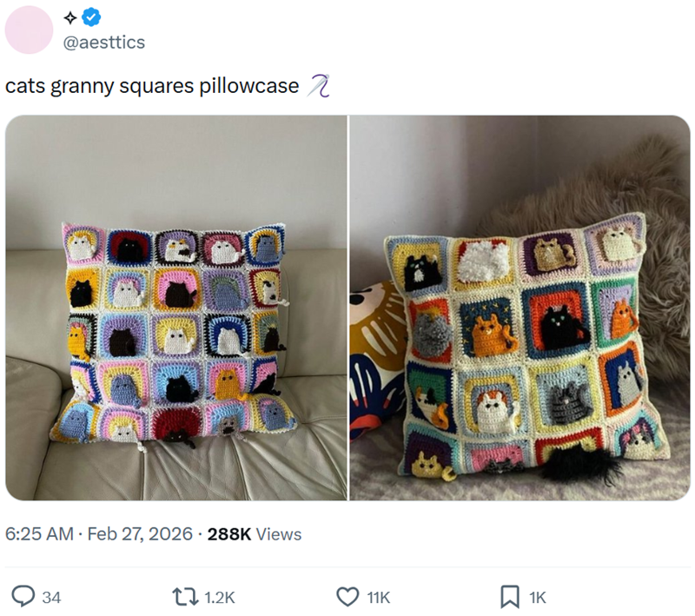
Task: Open the @aesttics profile handle
Action: [103, 40]
